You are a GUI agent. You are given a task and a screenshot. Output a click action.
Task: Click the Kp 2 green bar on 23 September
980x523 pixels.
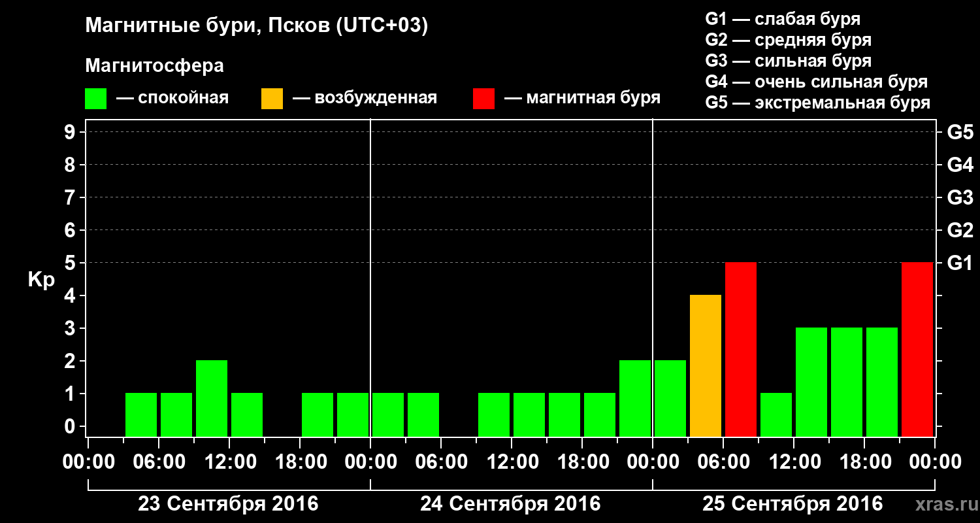(212, 398)
